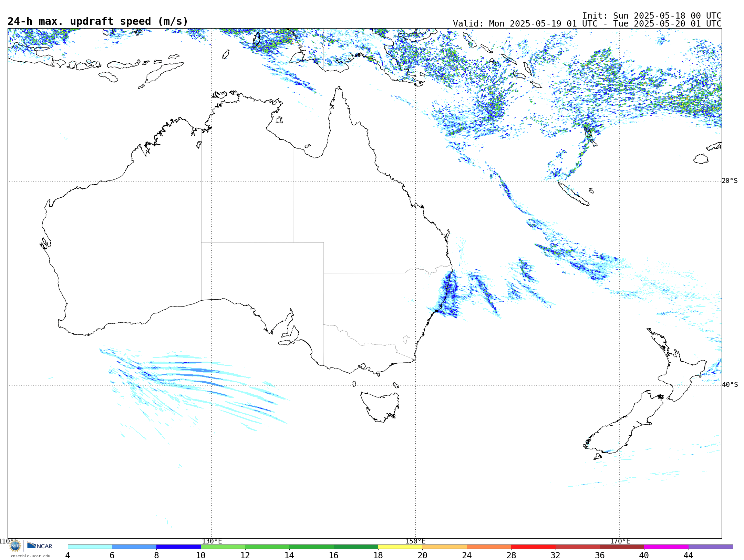Click the colorbar tick label '44'
This screenshot has width=744, height=560.
[689, 556]
